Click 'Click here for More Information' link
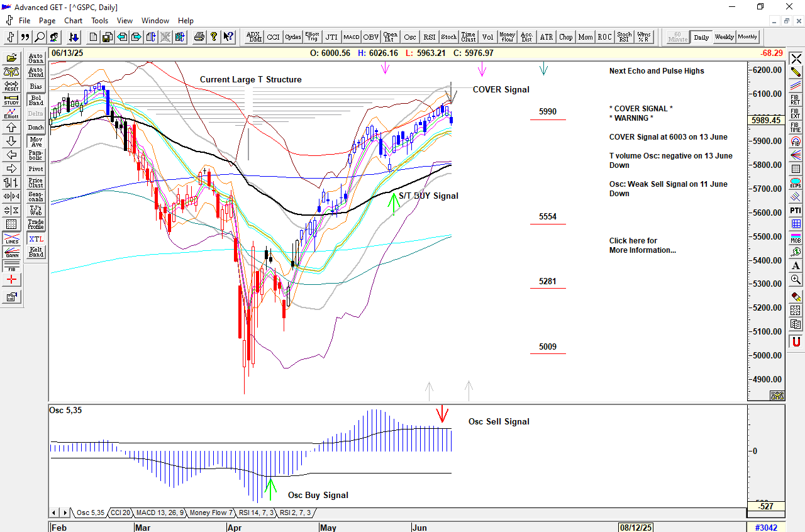Viewport: 805px width, 532px height. (642, 245)
